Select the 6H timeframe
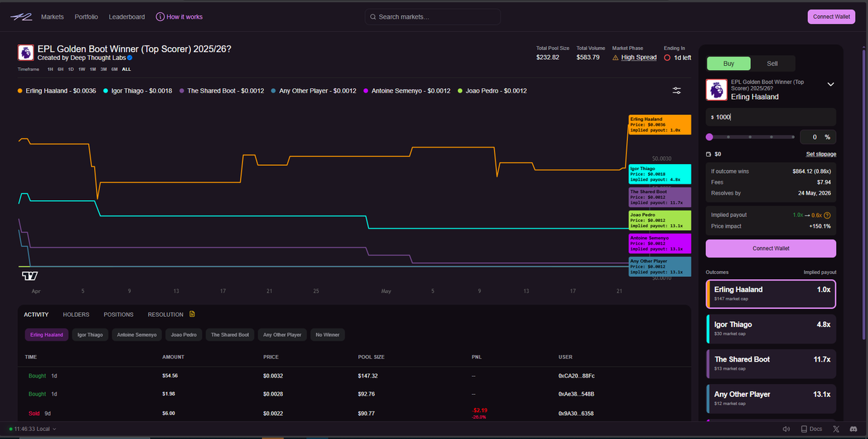The image size is (868, 439). click(x=60, y=69)
